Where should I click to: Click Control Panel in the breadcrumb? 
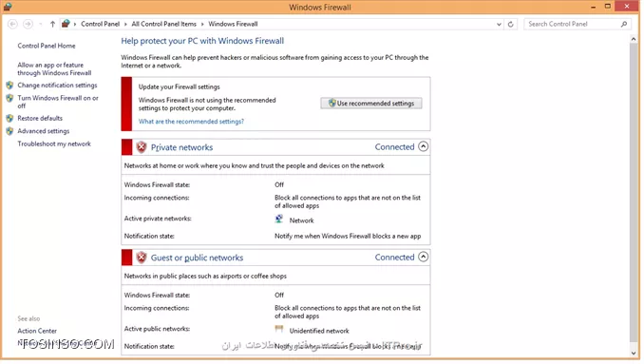101,25
